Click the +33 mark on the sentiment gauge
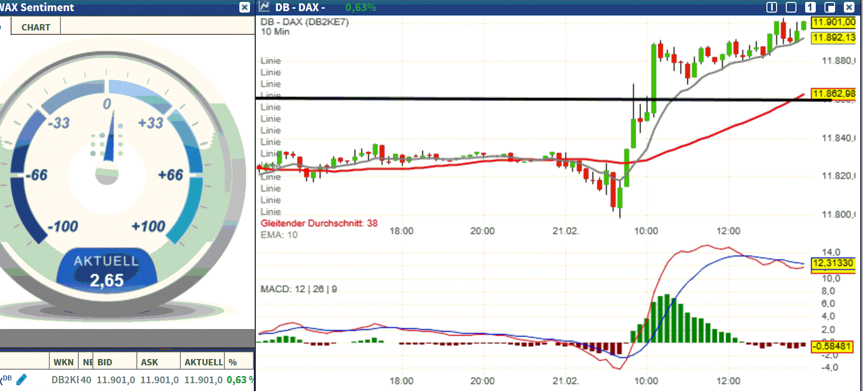Screen dimensions: 868x391 click(x=151, y=123)
